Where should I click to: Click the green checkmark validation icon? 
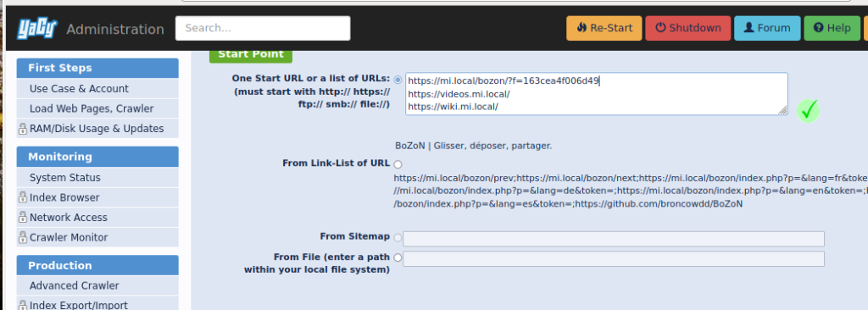(x=808, y=111)
